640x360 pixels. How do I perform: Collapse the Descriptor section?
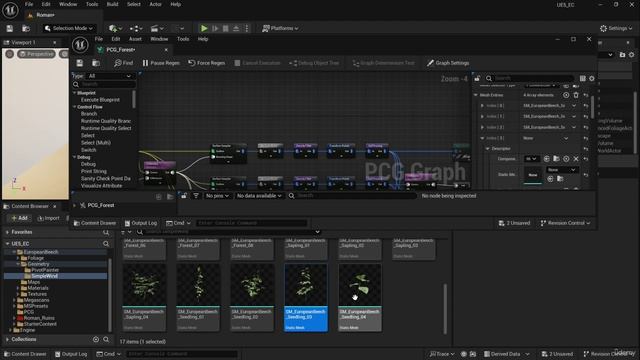(487, 149)
